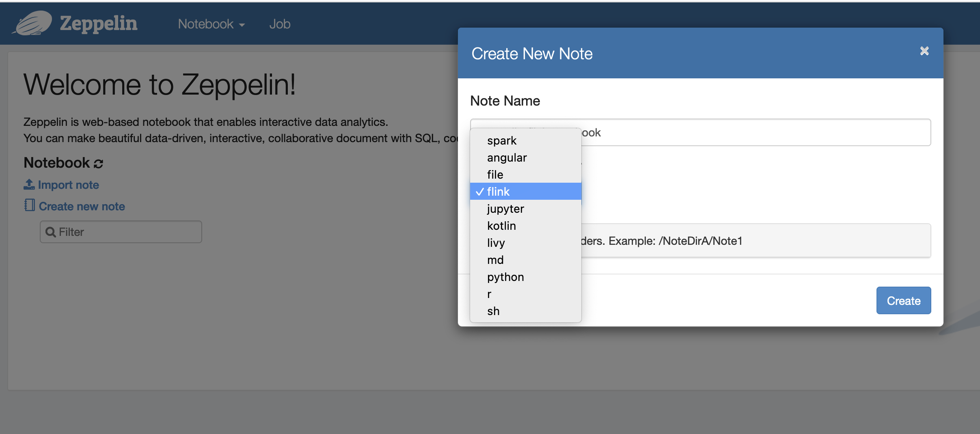The width and height of the screenshot is (980, 434).
Task: Click inside the Note Name text field
Action: 771,132
